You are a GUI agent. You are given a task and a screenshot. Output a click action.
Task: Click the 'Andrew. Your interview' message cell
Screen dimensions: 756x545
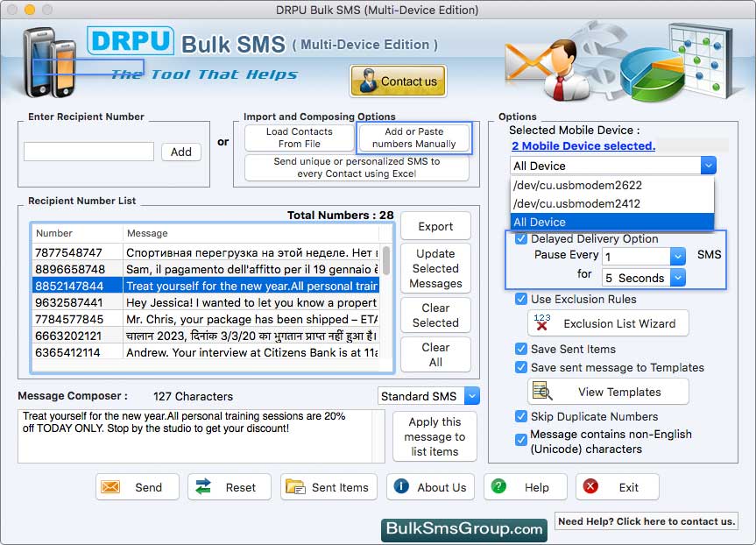[x=251, y=352]
